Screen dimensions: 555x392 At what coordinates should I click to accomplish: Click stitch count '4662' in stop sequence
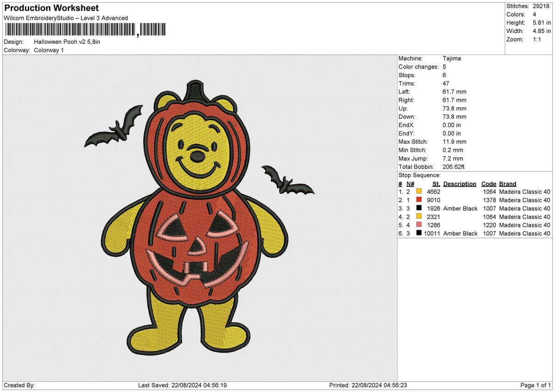(434, 192)
